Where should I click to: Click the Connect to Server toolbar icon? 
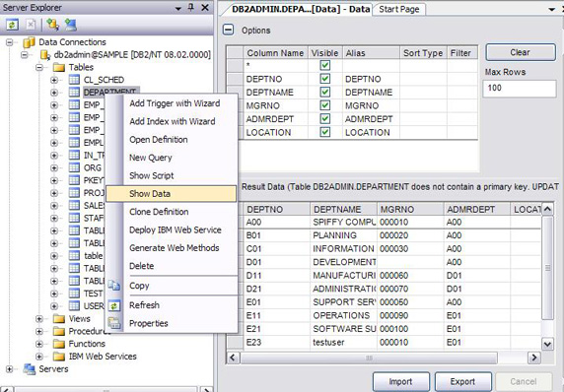coord(71,25)
